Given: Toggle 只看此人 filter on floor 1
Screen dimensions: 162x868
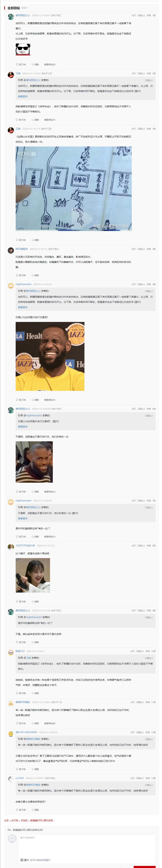Looking at the screenshot, I should 141,16.
